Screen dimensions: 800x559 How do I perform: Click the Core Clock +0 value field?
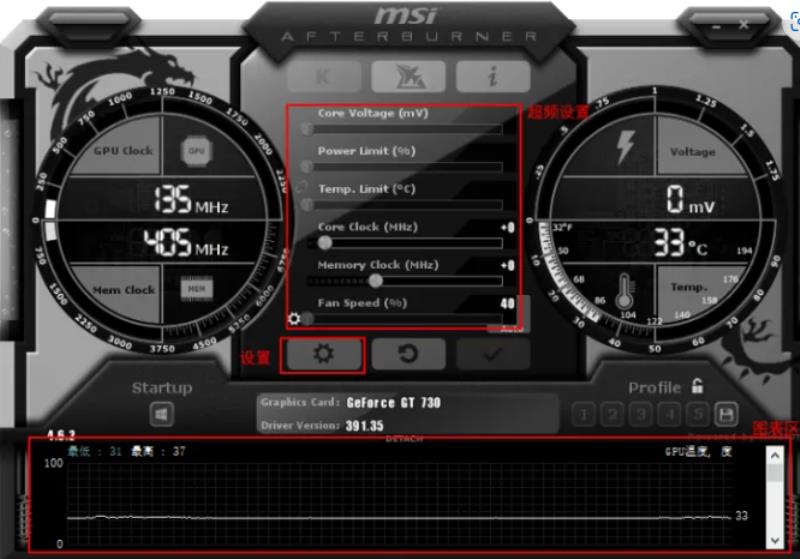click(x=508, y=227)
